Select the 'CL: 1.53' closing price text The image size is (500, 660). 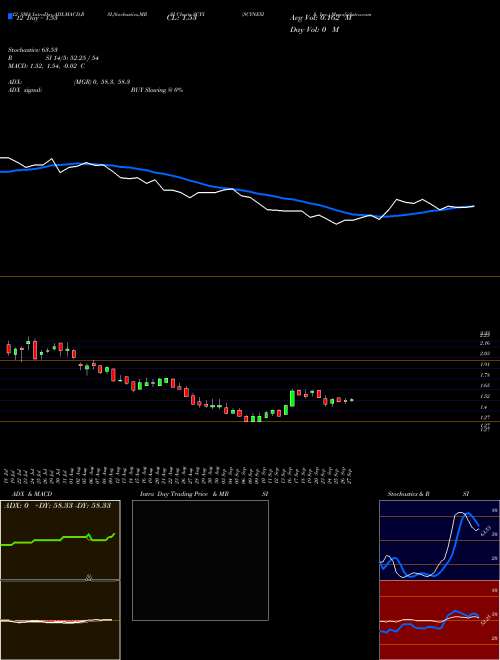(x=181, y=18)
